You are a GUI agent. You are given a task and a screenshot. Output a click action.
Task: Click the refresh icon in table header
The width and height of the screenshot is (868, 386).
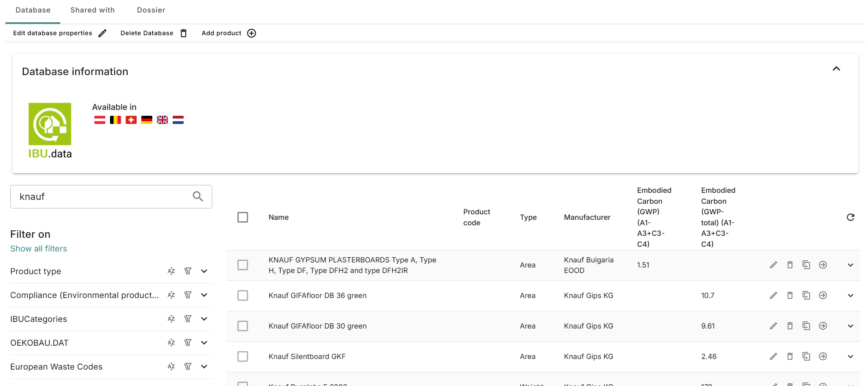tap(850, 217)
